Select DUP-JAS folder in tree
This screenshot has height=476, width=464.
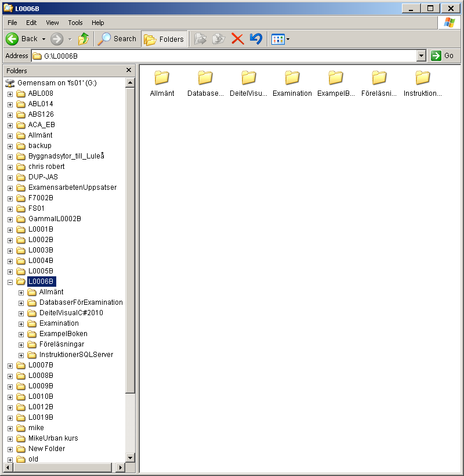(x=43, y=177)
